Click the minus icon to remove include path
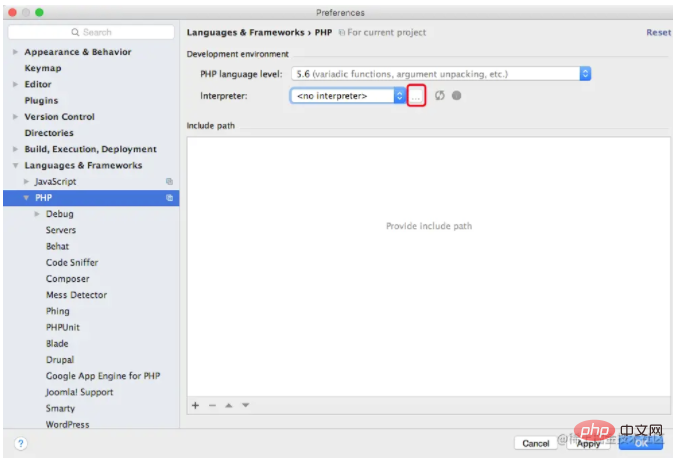This screenshot has height=463, width=673. (212, 405)
